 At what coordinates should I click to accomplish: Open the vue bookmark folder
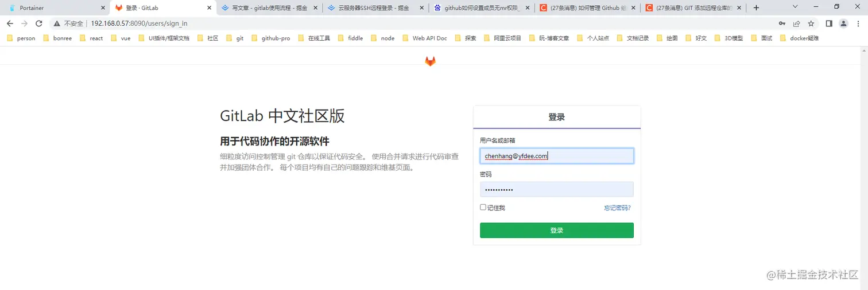click(121, 38)
